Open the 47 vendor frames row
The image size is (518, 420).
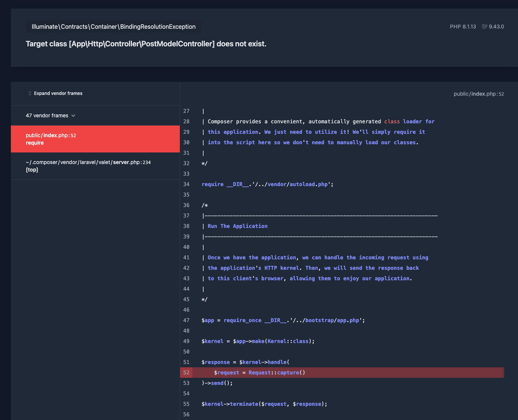pos(95,115)
